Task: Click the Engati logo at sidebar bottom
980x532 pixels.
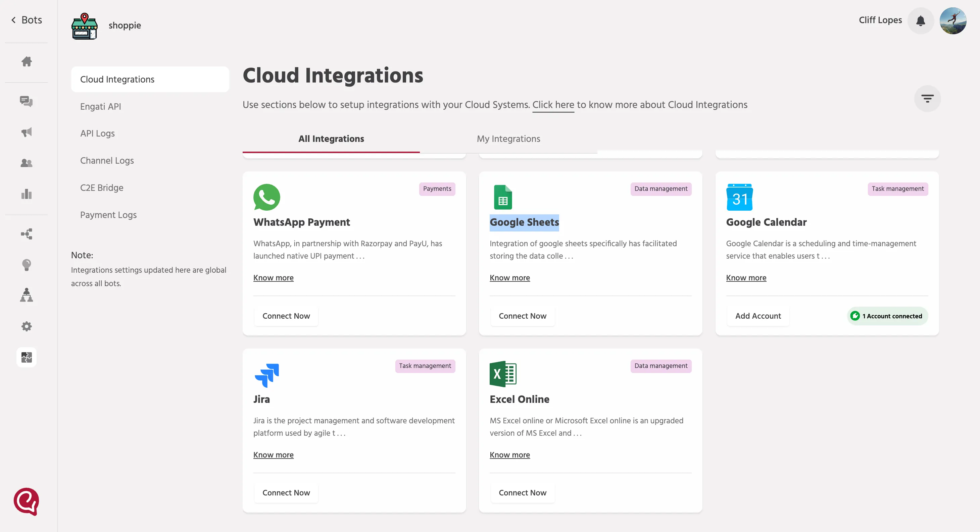Action: click(26, 501)
